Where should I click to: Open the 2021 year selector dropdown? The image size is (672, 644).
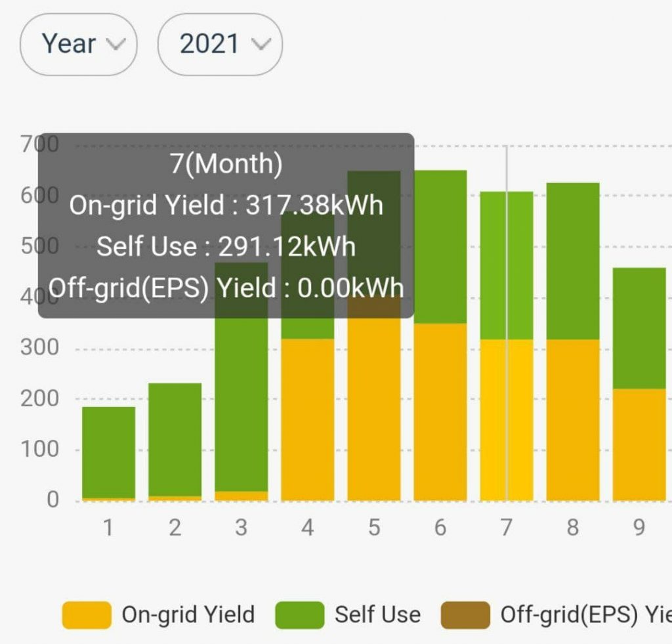point(220,45)
